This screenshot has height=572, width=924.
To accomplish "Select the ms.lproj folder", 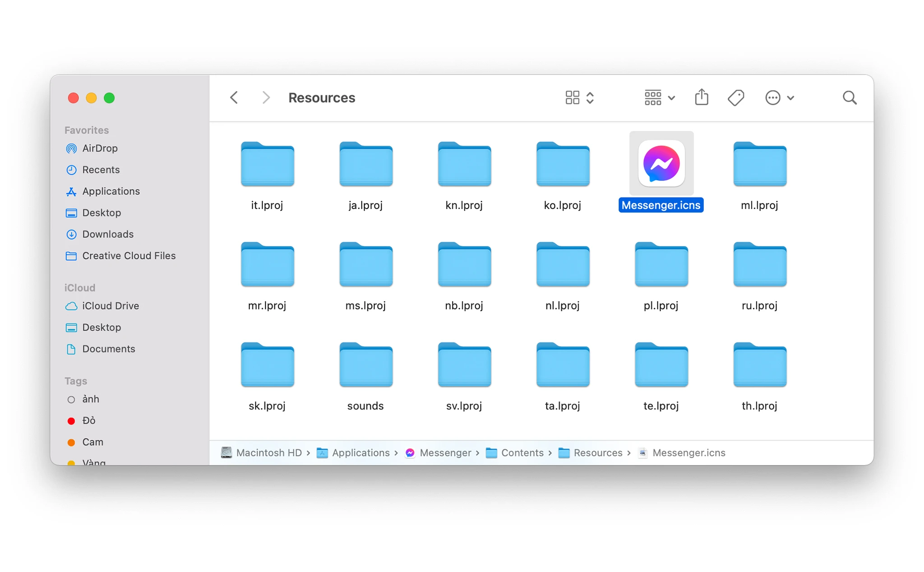I will [366, 264].
